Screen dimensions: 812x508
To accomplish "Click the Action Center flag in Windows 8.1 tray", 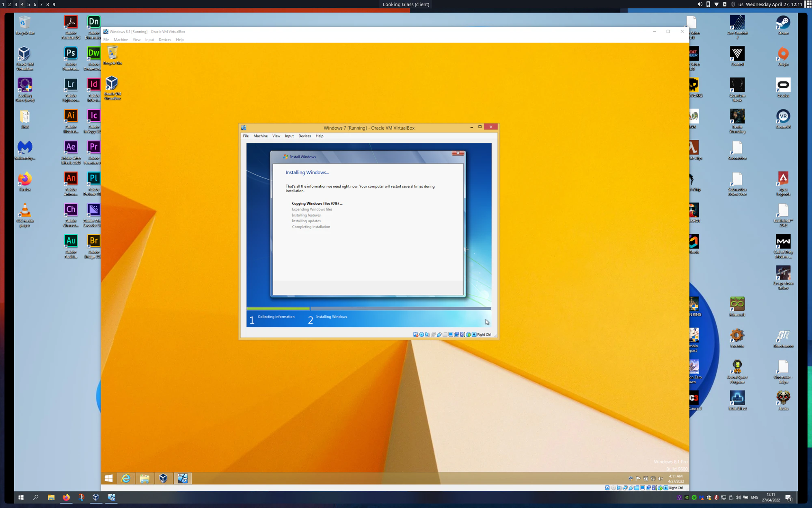I will click(x=638, y=478).
